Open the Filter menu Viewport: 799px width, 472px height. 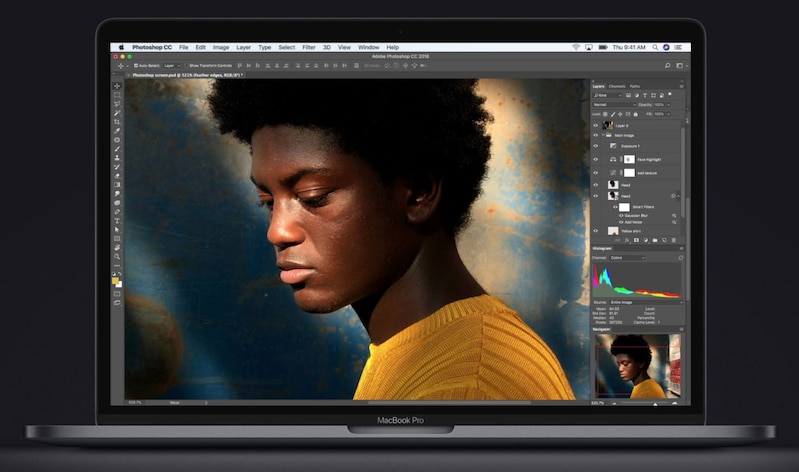click(x=309, y=47)
